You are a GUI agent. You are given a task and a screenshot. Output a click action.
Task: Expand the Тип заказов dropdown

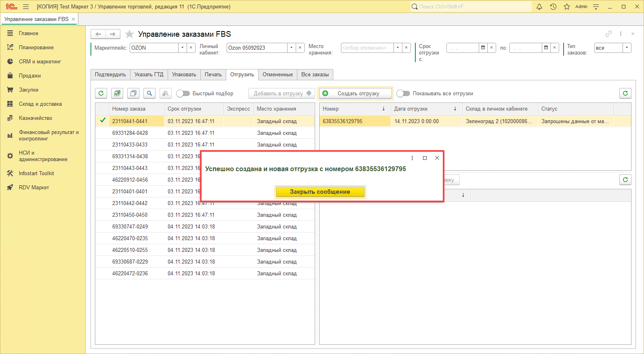pyautogui.click(x=627, y=48)
